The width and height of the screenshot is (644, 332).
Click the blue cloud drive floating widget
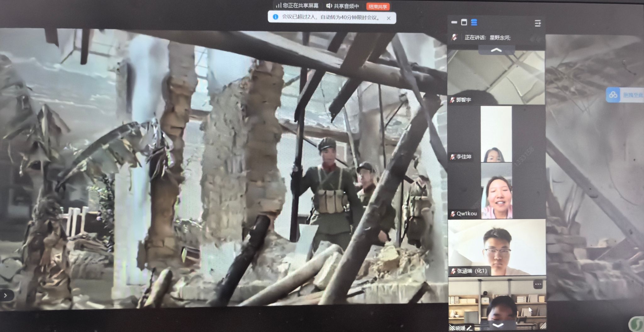coord(613,95)
